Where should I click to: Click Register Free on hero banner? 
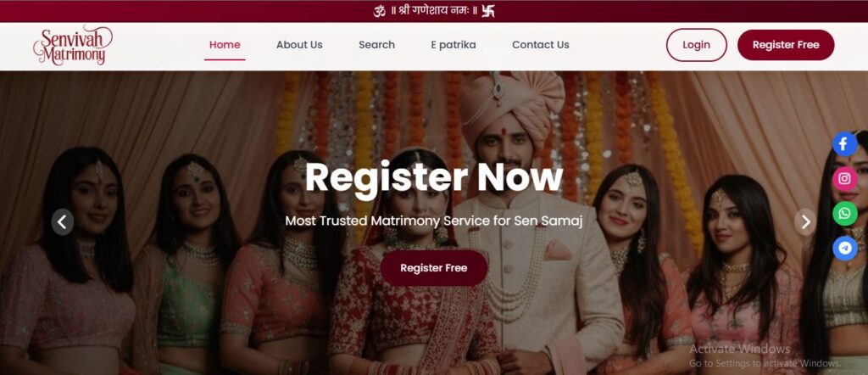tap(434, 268)
